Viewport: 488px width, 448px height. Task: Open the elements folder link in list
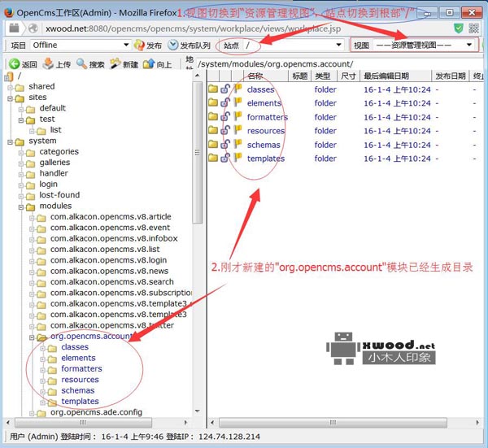264,103
